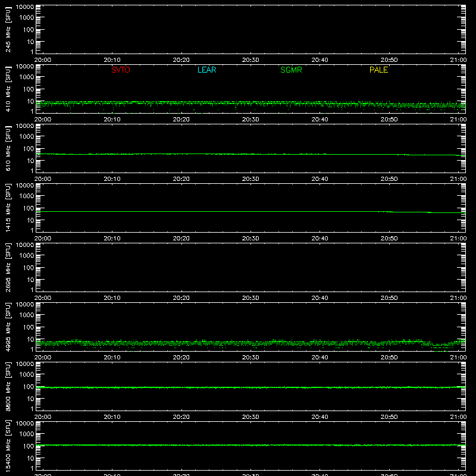
Task: Select the 610 MHz [SFU] axis title
Action: (x=8, y=149)
